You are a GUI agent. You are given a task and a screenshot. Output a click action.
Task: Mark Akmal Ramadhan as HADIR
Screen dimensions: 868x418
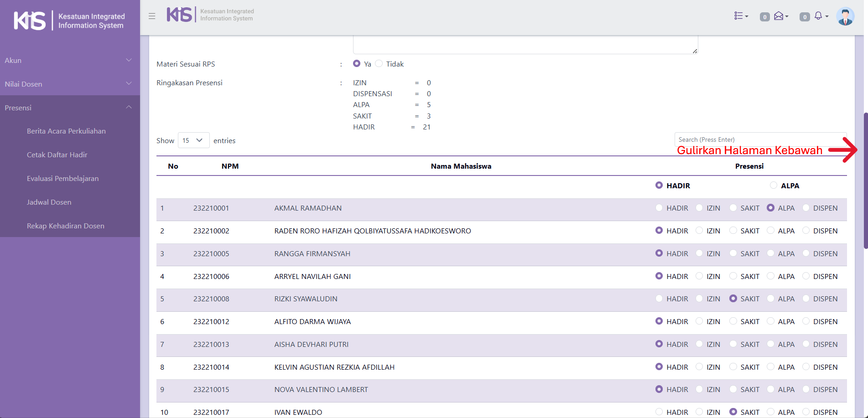click(659, 208)
